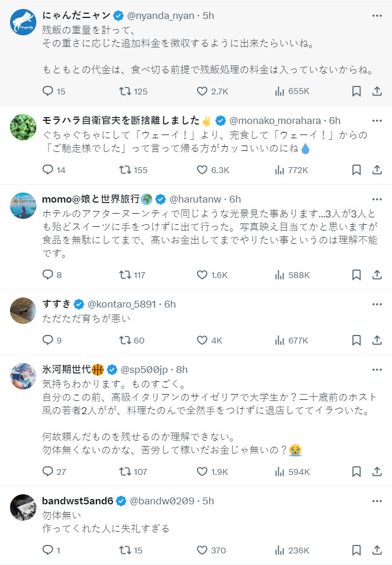
Task: Bookmark the kontaro_5891 tweet
Action: click(356, 340)
